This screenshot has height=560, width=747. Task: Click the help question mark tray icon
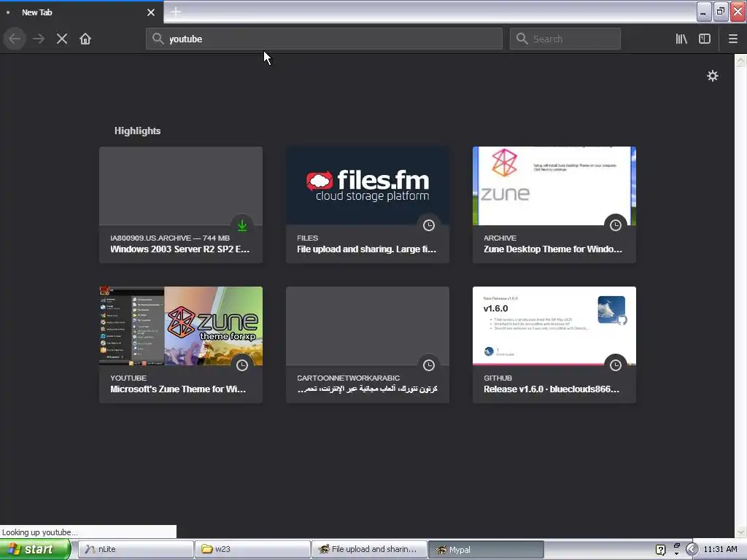[x=660, y=550]
